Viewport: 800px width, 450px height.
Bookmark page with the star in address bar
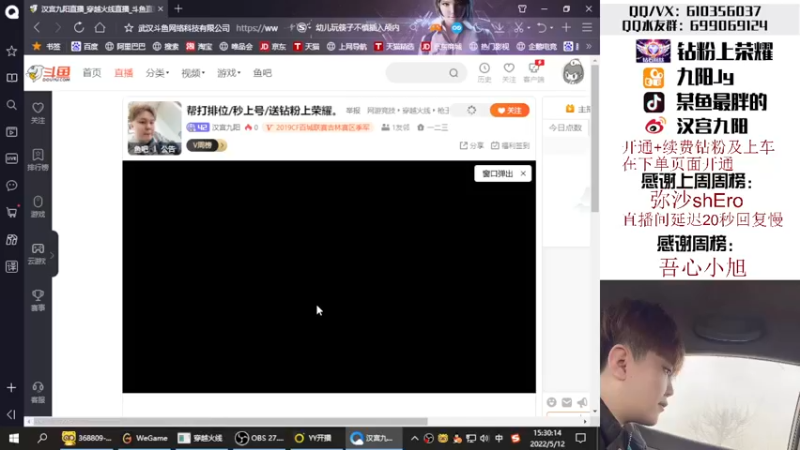click(x=129, y=28)
